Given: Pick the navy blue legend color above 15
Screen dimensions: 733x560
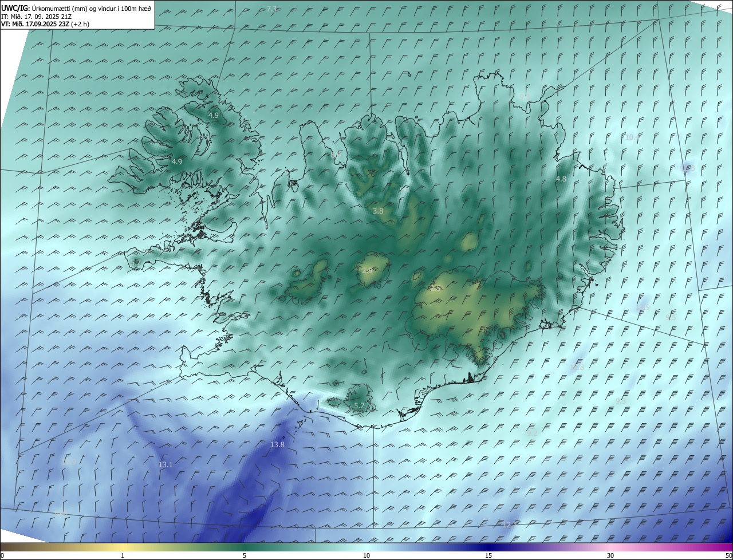Looking at the screenshot, I should 488,547.
